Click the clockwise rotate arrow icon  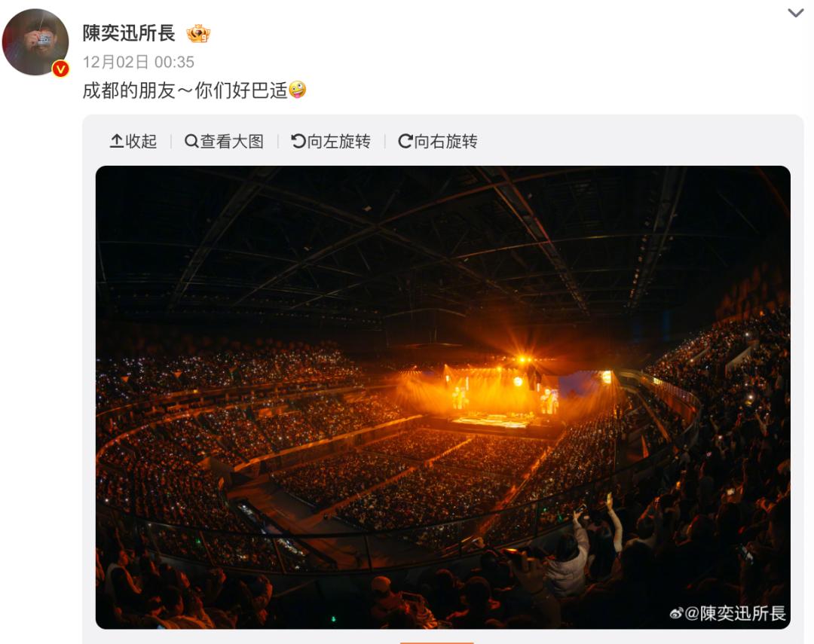tap(405, 141)
